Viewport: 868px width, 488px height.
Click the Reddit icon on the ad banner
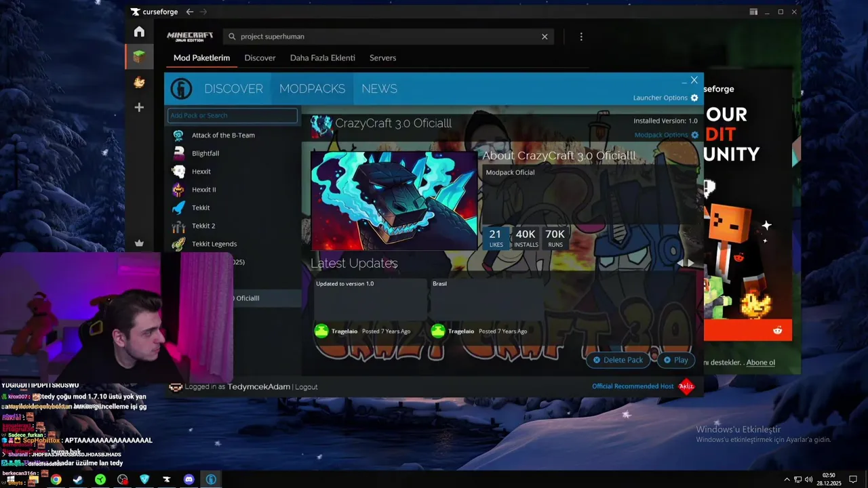tap(777, 330)
